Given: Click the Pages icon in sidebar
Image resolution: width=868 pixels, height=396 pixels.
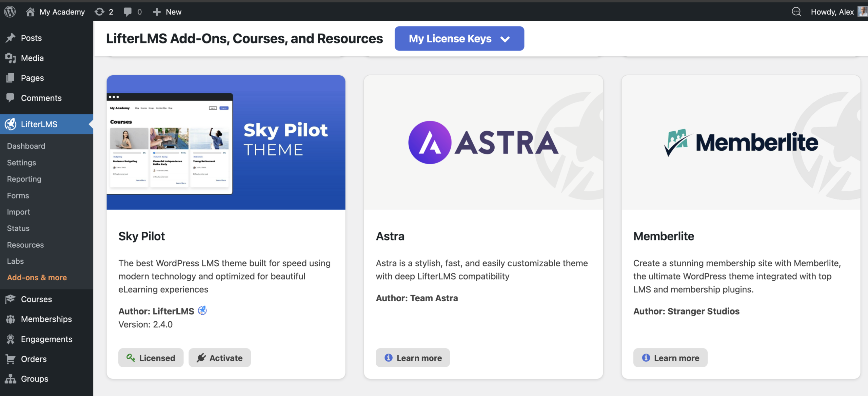Looking at the screenshot, I should [11, 78].
